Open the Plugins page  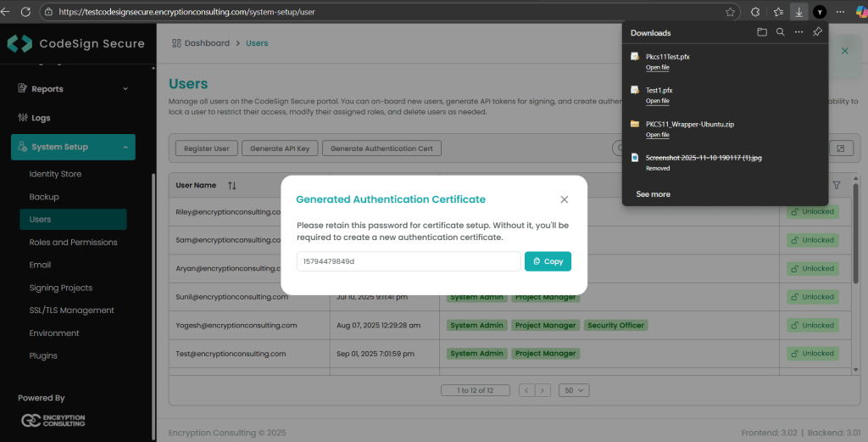point(43,355)
